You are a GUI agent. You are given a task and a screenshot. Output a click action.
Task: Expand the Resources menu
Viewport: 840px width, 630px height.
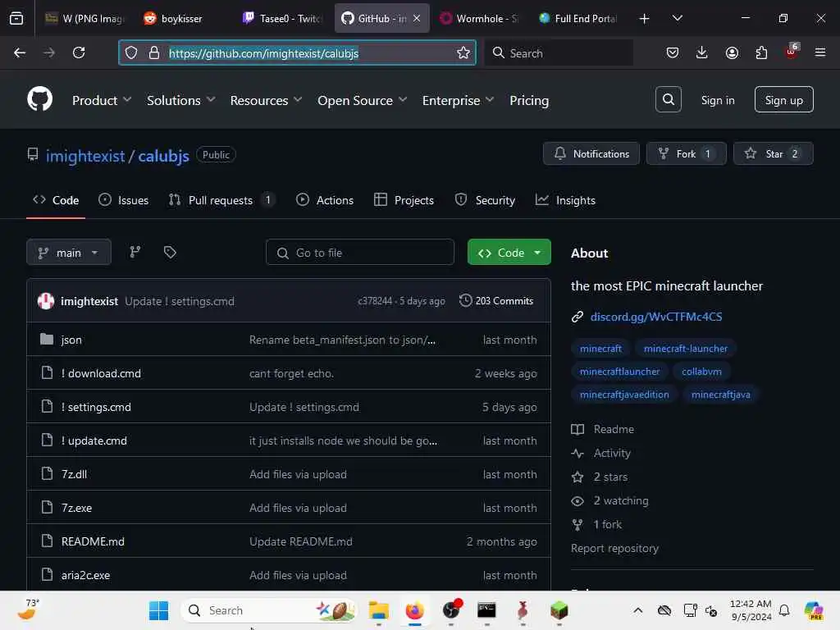[x=267, y=100]
